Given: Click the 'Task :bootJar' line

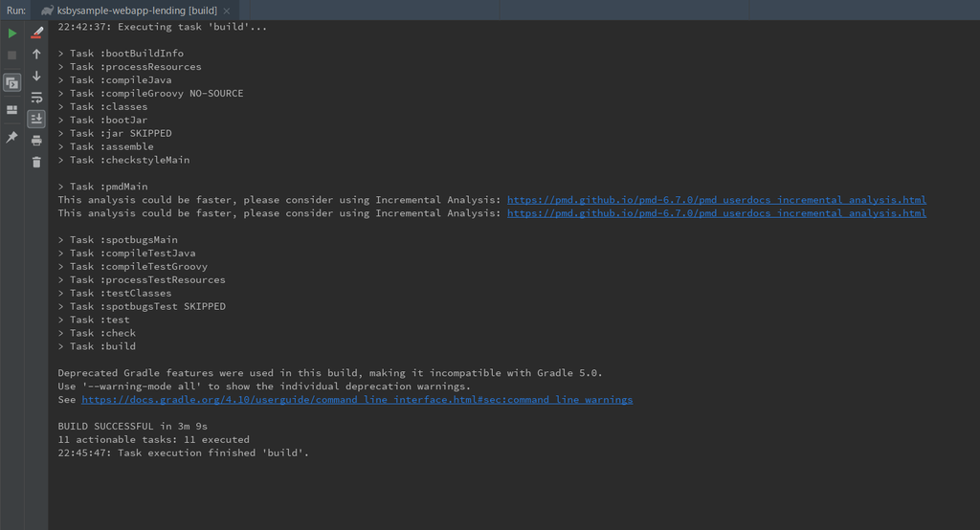Looking at the screenshot, I should [103, 120].
